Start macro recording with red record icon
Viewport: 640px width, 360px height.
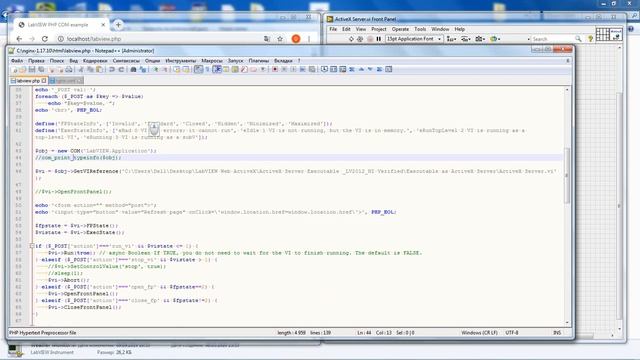(x=275, y=69)
